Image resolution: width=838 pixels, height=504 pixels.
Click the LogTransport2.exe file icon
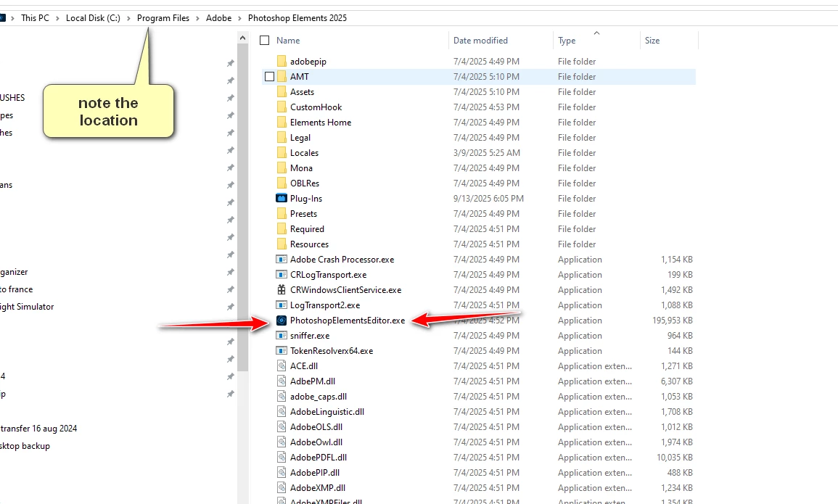281,305
